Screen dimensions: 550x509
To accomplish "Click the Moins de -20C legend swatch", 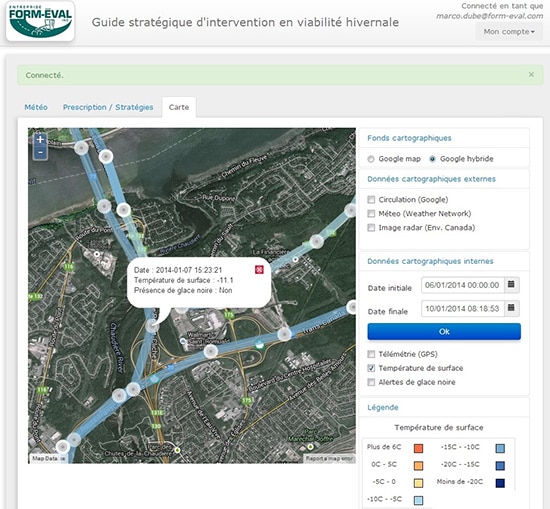I will click(500, 483).
